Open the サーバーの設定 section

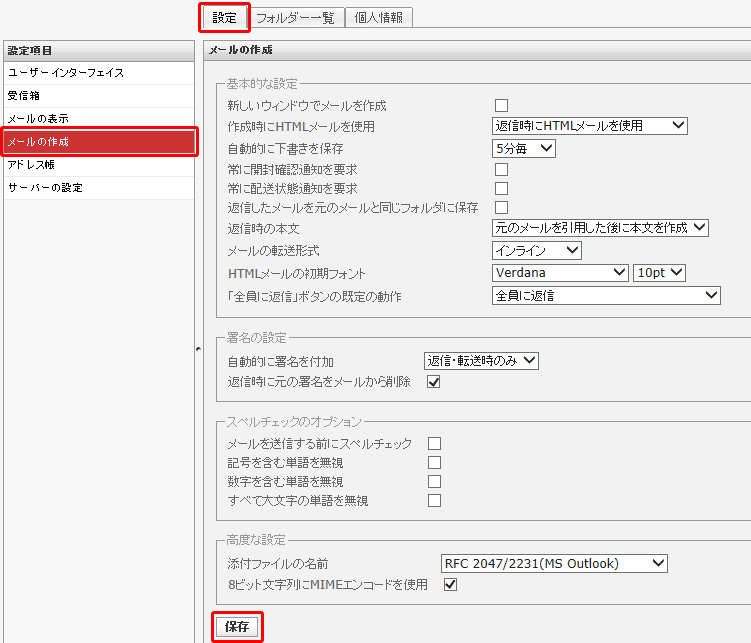click(97, 187)
